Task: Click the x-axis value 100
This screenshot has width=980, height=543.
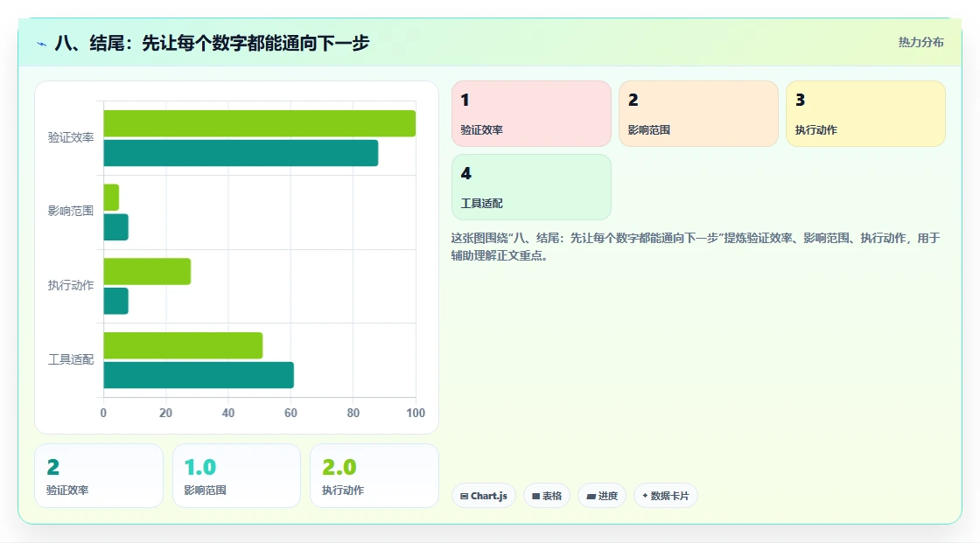Action: coord(416,413)
